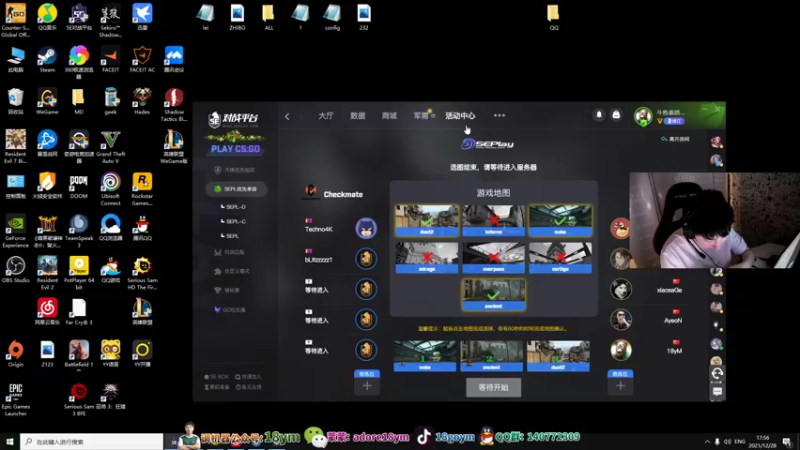Viewport: 800px width, 450px height.
Task: Open the customer service headset icon
Action: coord(717,374)
